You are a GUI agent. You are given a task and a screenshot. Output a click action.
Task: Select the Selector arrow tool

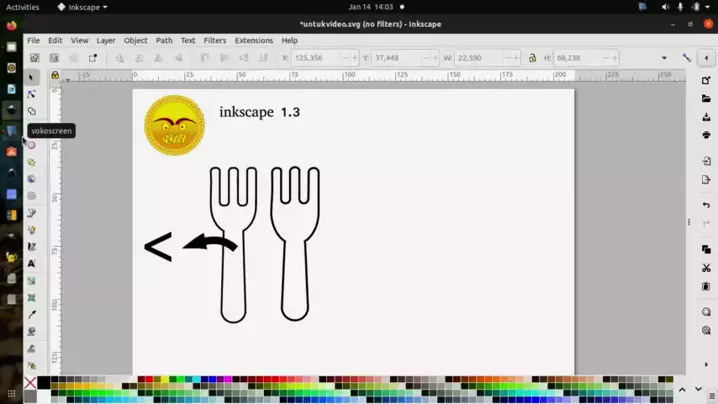(x=32, y=77)
